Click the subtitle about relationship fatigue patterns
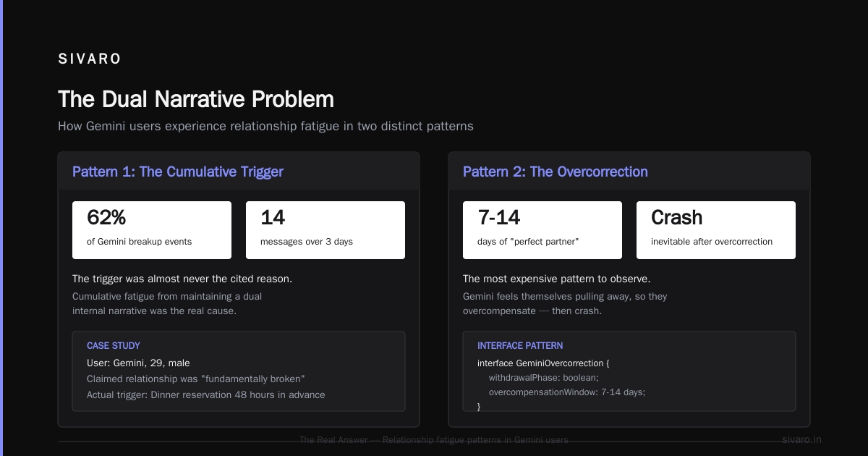 click(x=265, y=126)
